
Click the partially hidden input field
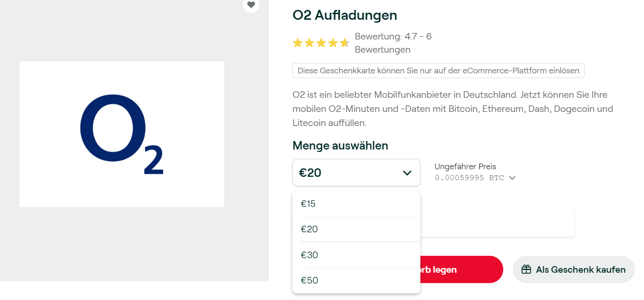497,224
